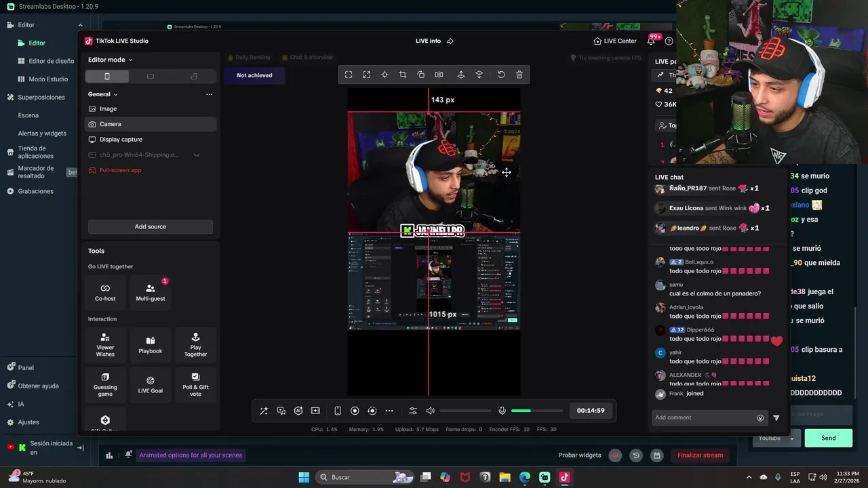Open the media and music icon

281,411
